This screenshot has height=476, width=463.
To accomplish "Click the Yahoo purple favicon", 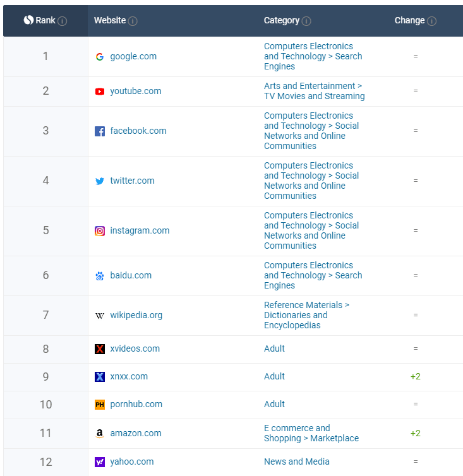I will (x=100, y=462).
